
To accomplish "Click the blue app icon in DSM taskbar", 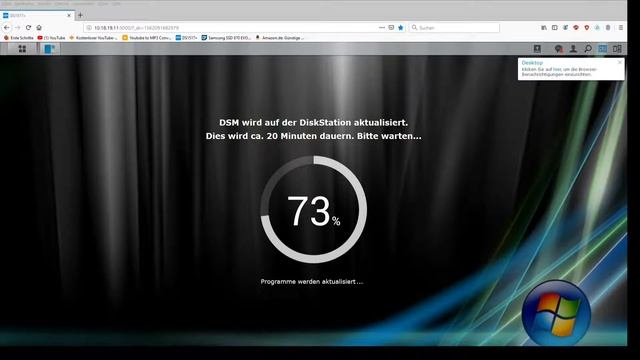I will [x=50, y=49].
